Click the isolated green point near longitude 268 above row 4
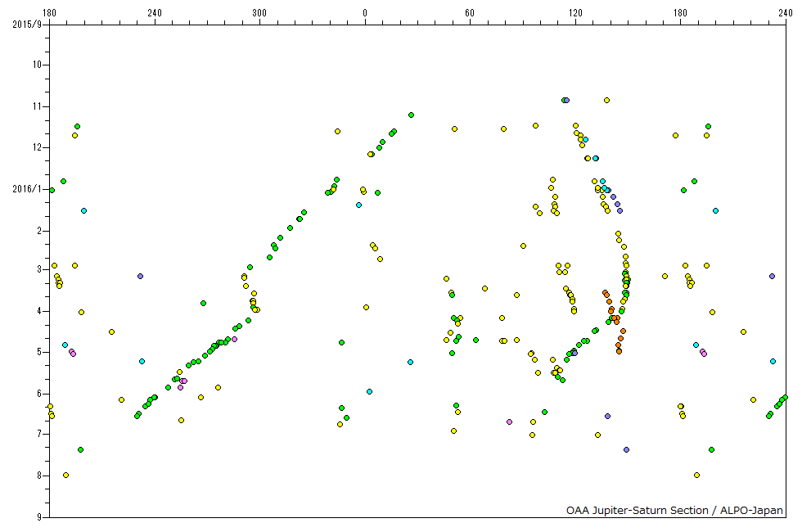The height and width of the screenshot is (532, 802). pos(203,304)
